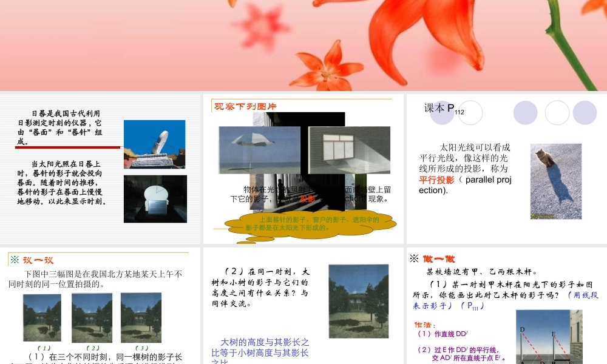Select the upper sundial photo

pos(154,144)
